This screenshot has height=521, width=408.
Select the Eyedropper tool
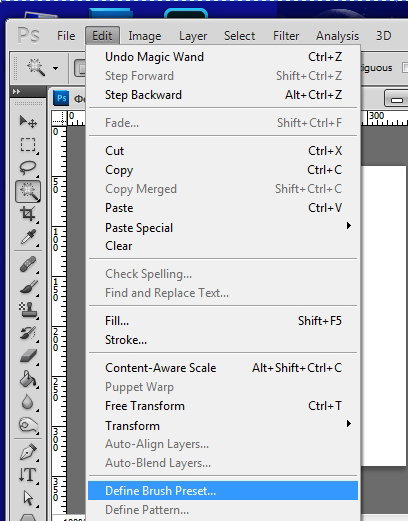point(28,237)
